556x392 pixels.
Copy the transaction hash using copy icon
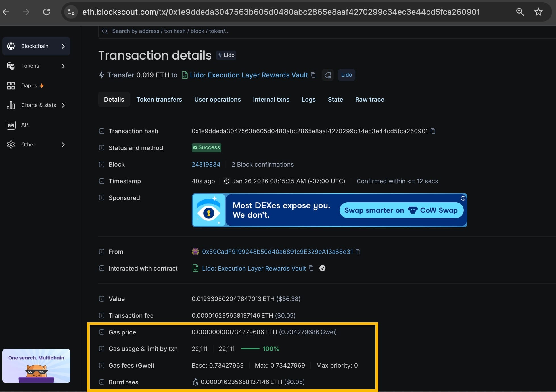(x=433, y=131)
